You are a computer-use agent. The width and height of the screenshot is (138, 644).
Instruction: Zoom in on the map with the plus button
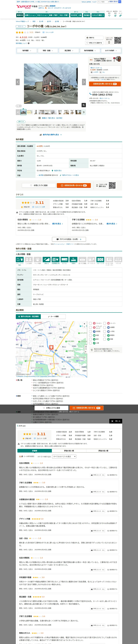tap(84, 324)
